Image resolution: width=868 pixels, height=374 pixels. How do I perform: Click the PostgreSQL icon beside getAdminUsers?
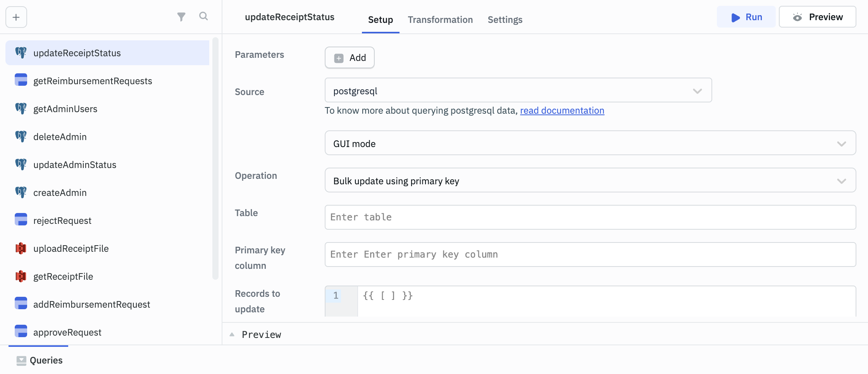tap(21, 109)
